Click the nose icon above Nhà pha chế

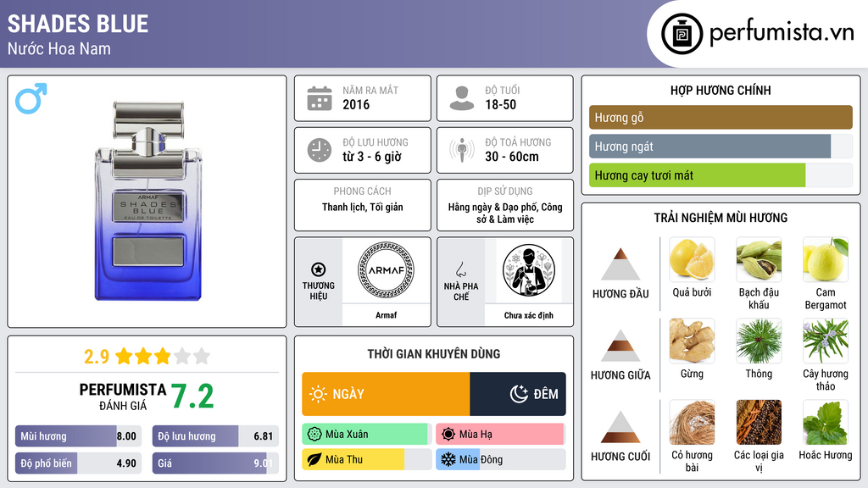click(x=460, y=269)
